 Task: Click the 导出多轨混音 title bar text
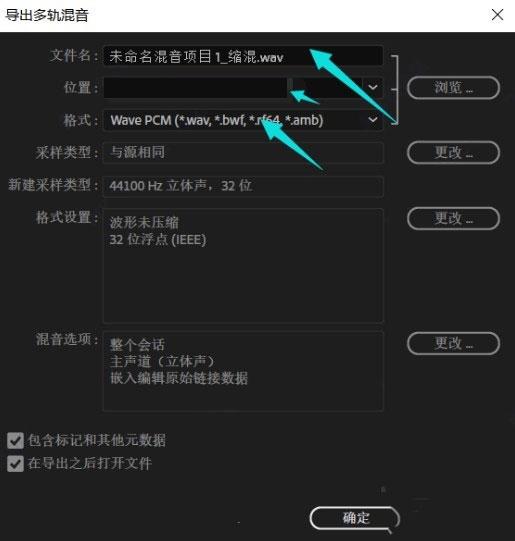tap(47, 15)
